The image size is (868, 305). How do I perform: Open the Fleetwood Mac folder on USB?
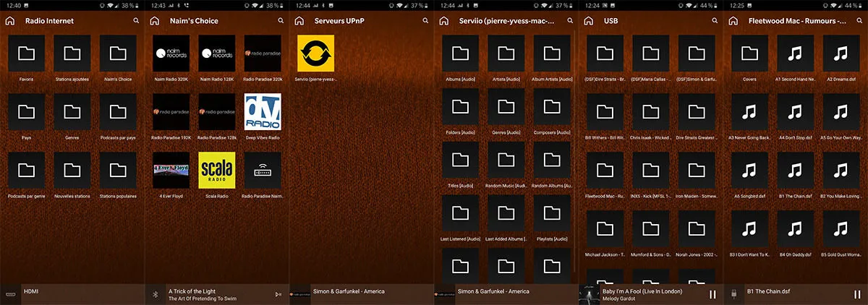[605, 170]
